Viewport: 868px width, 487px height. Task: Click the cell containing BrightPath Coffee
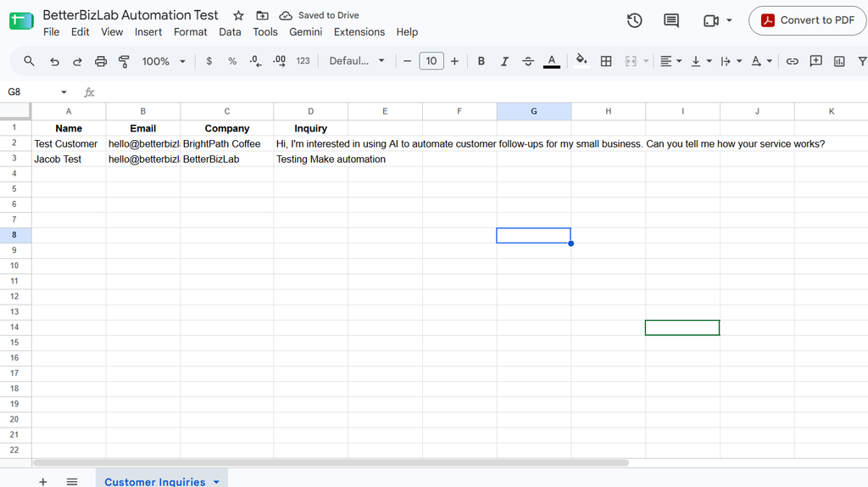click(227, 144)
